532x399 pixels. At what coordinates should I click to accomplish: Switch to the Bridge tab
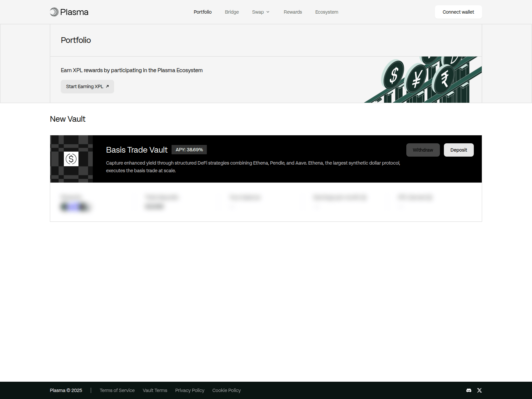[x=232, y=12]
